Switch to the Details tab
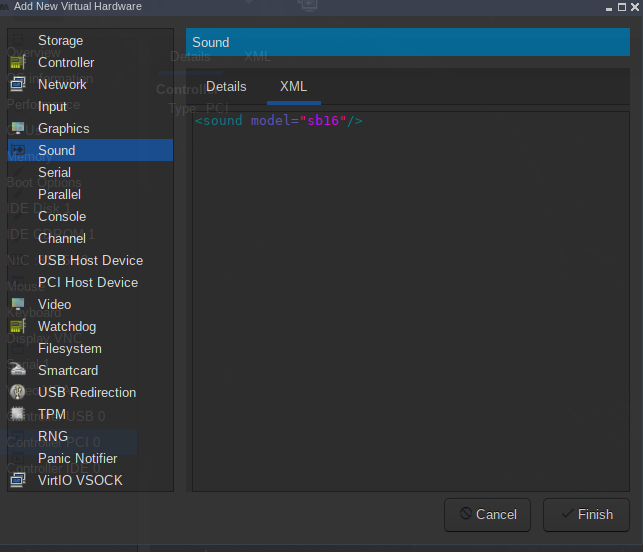643x552 pixels. click(226, 87)
